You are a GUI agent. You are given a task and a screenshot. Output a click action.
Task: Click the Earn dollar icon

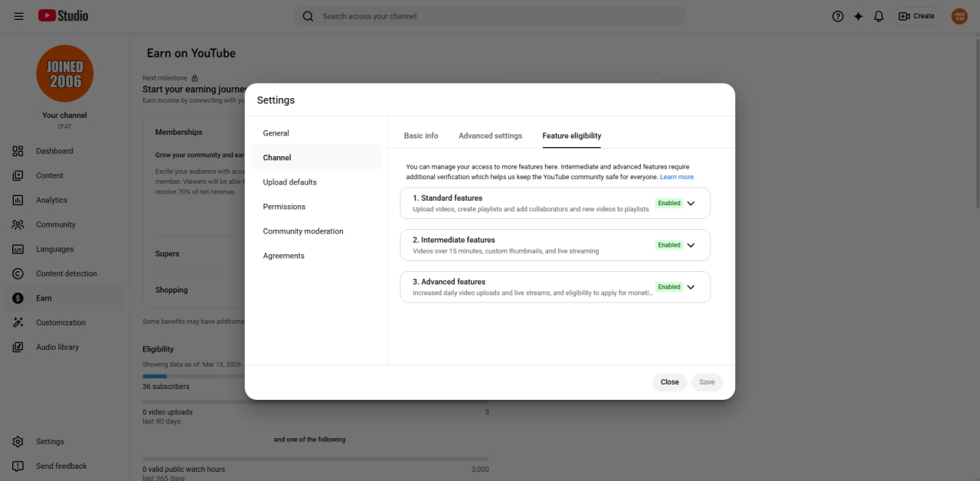(18, 298)
